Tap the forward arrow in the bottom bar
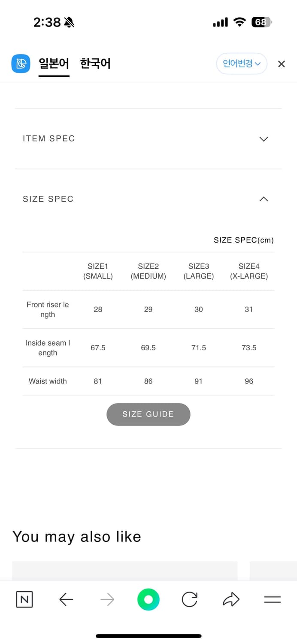 (x=107, y=599)
